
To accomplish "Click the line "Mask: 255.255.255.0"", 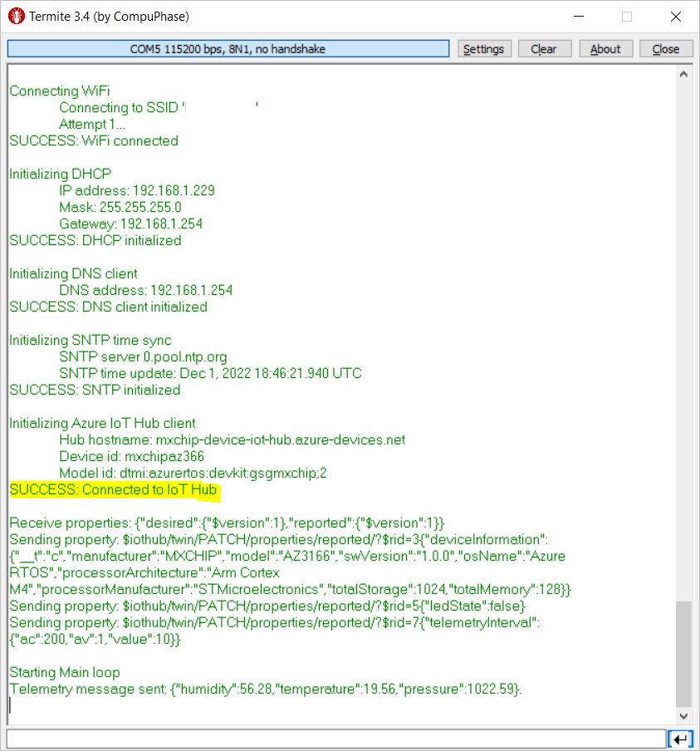I will click(x=120, y=208).
